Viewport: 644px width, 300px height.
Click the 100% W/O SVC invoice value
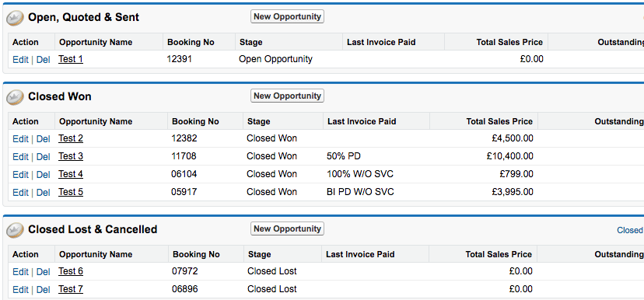360,174
